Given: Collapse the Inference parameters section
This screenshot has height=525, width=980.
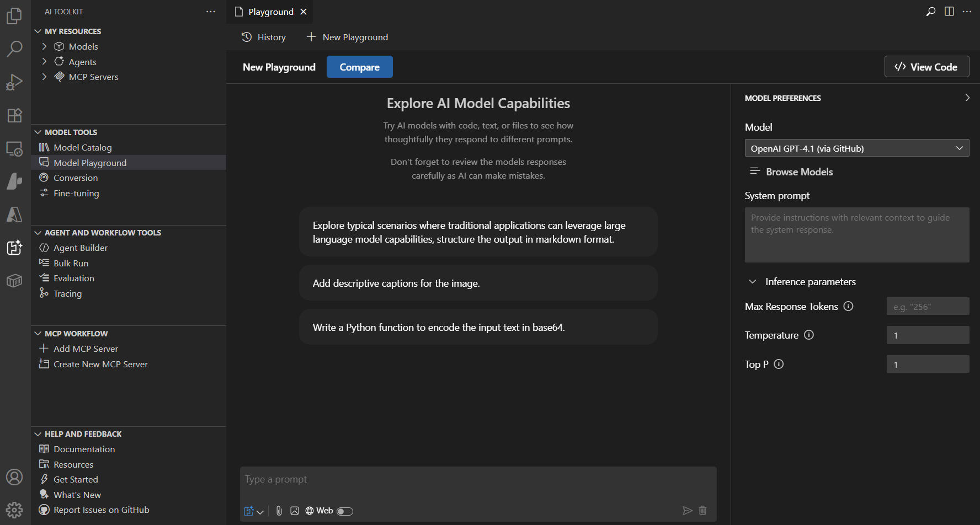Looking at the screenshot, I should tap(753, 281).
